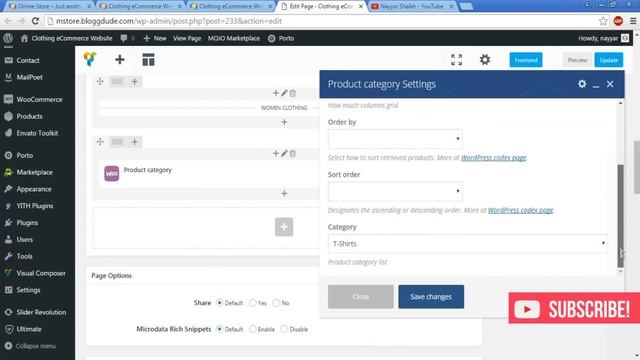Add element below Product category block
Viewport: 640px width, 360px height.
[284, 193]
